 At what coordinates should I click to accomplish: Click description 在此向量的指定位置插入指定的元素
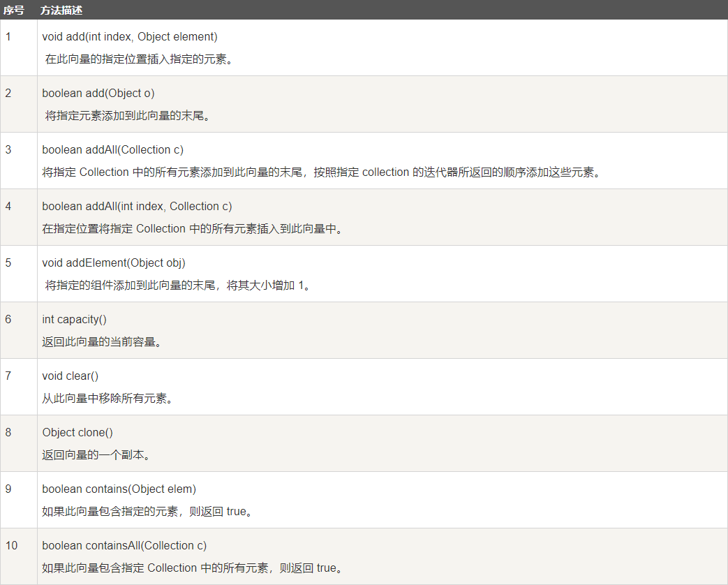click(x=139, y=59)
